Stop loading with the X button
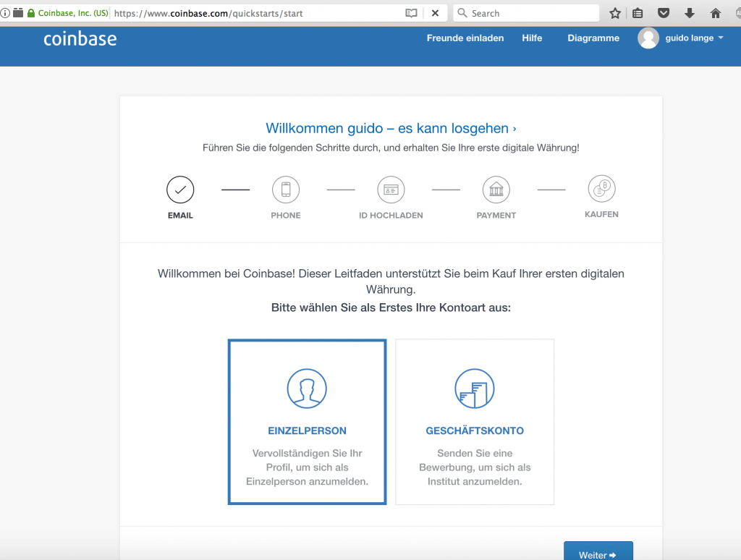The image size is (741, 560). coord(435,13)
